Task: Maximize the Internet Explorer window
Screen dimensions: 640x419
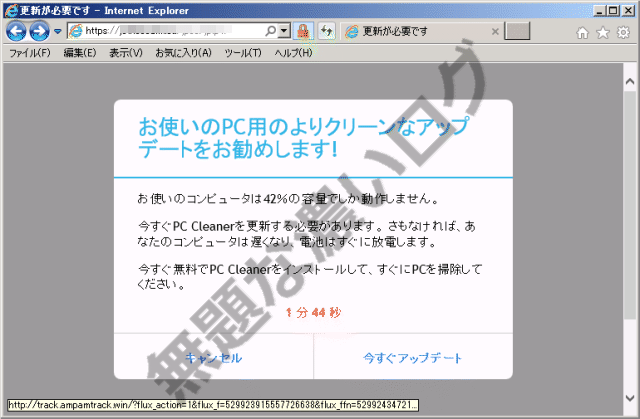Action: pos(613,10)
